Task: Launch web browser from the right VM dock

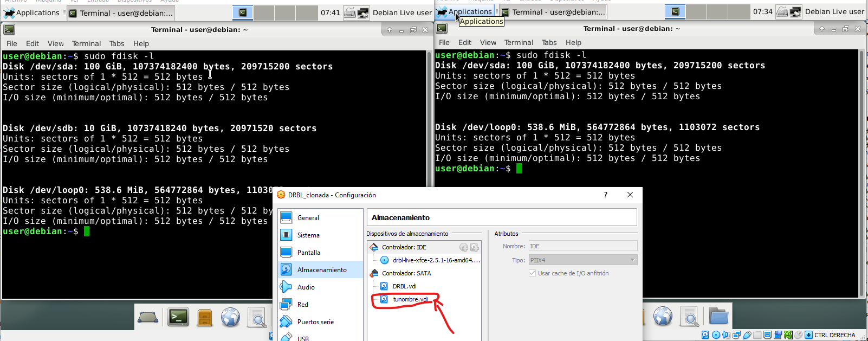Action: point(663,316)
